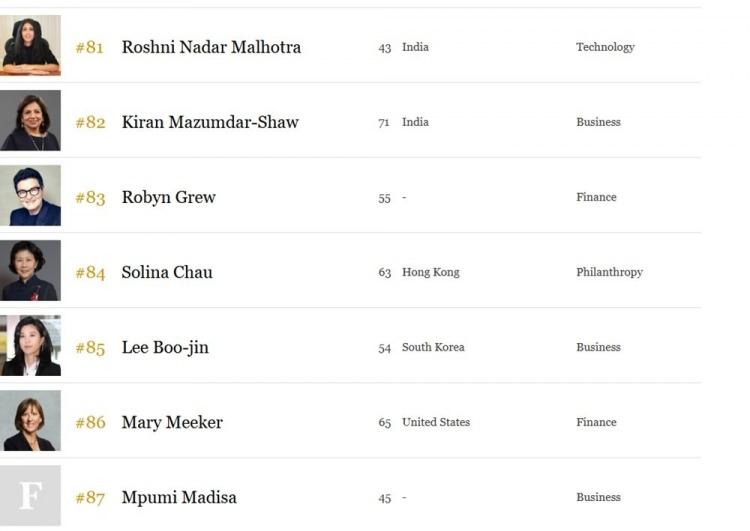Viewport: 750px width, 531px height.
Task: Select the Technology category for #81
Action: pos(605,47)
